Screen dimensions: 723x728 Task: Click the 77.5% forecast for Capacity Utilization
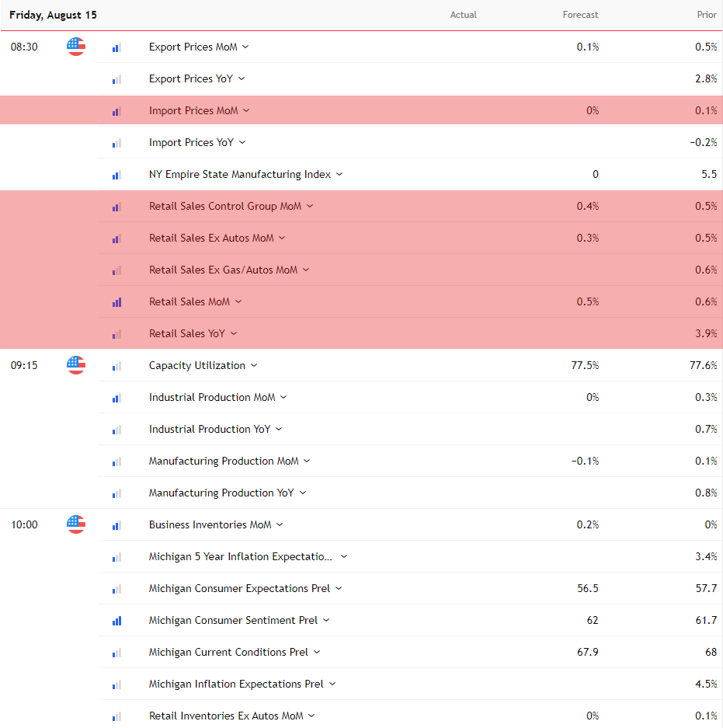(586, 365)
